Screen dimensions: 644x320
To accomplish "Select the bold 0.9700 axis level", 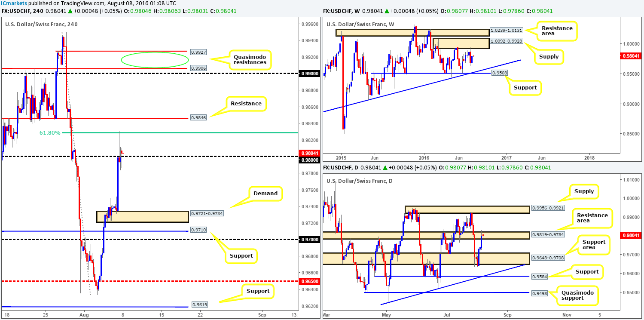I will [309, 240].
